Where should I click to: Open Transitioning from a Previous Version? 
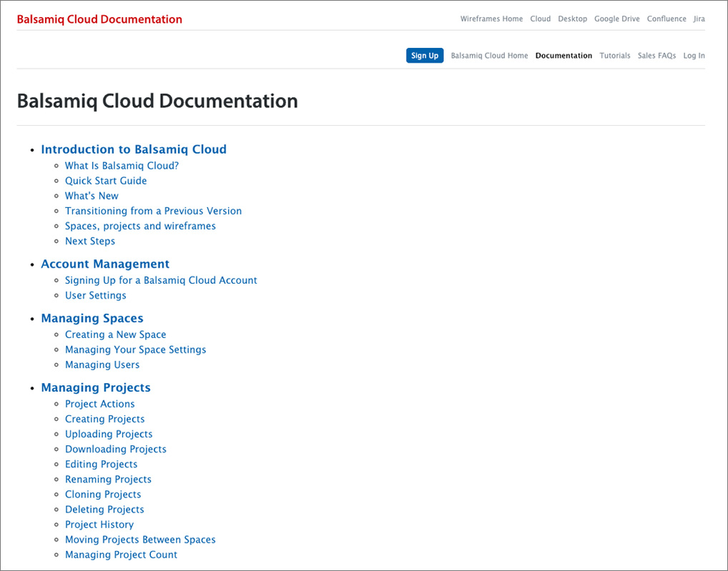153,211
